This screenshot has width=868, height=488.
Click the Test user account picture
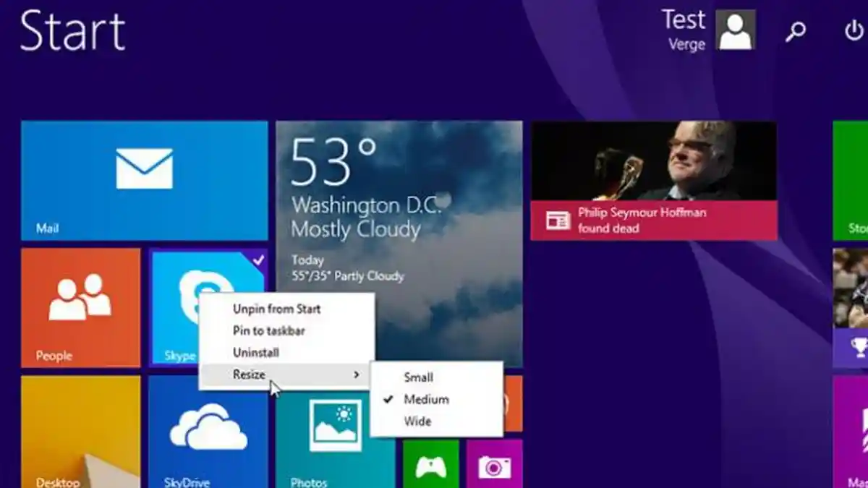click(736, 30)
